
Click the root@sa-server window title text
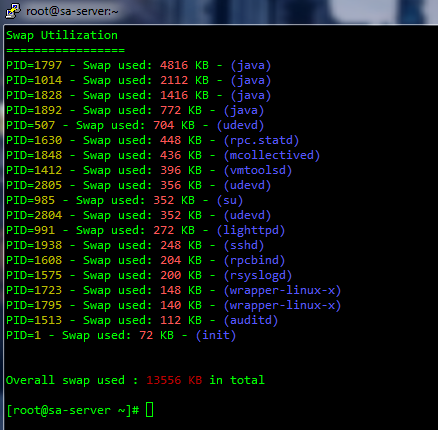[x=72, y=11]
